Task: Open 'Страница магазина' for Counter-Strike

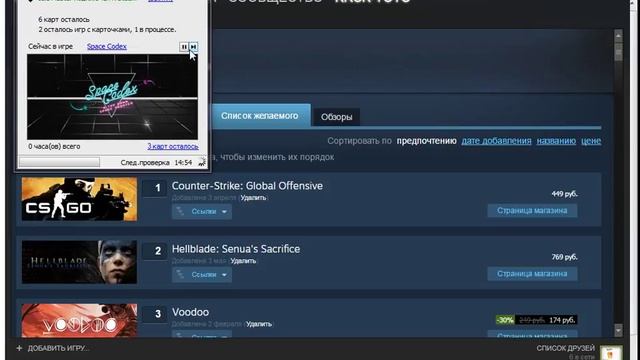Action: pos(532,211)
